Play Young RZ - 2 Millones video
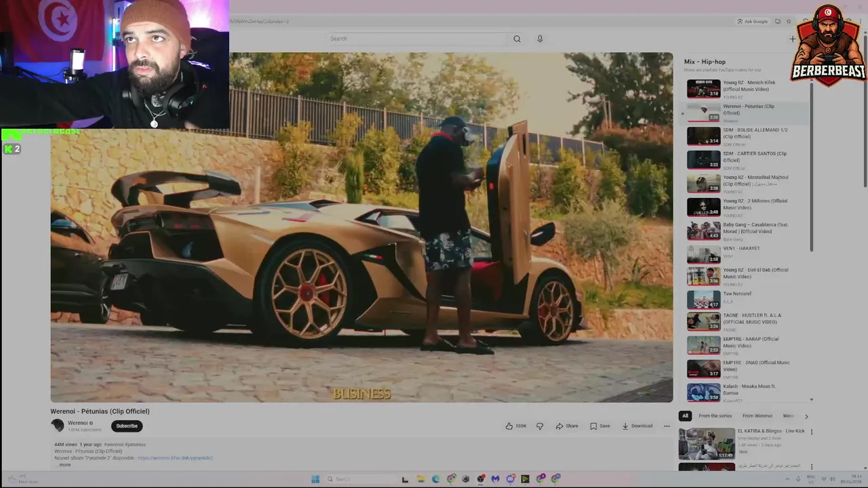Screen dimensions: 868x488 click(x=745, y=207)
